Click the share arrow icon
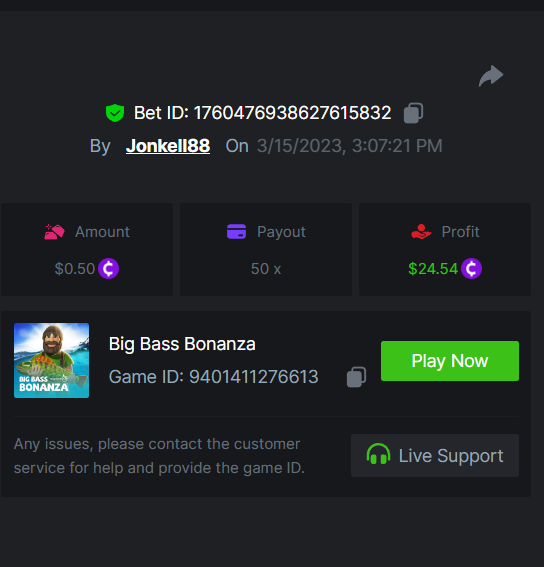 click(491, 76)
